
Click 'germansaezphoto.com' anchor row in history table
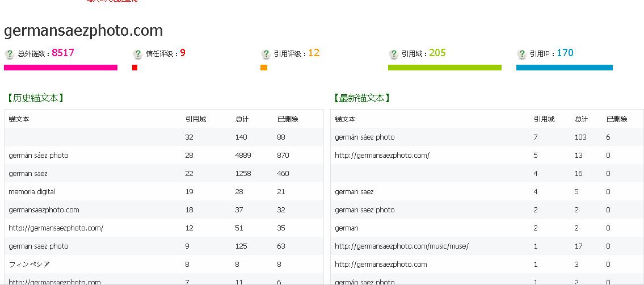(164, 210)
